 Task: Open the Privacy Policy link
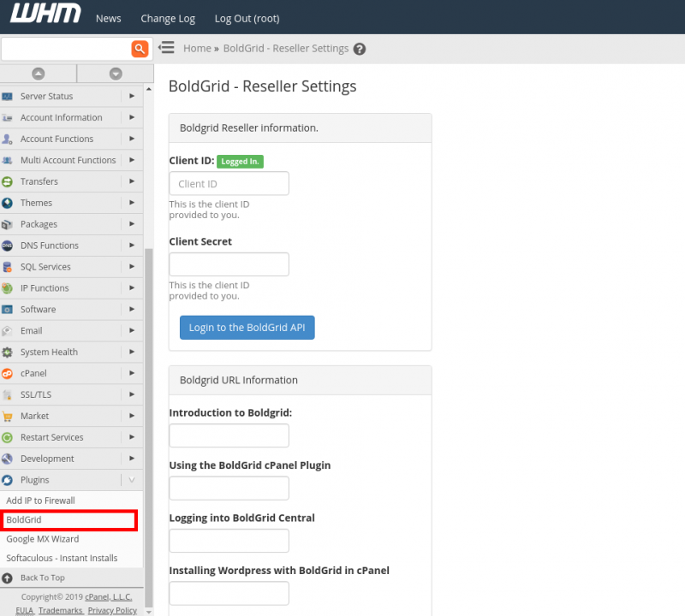coord(112,610)
